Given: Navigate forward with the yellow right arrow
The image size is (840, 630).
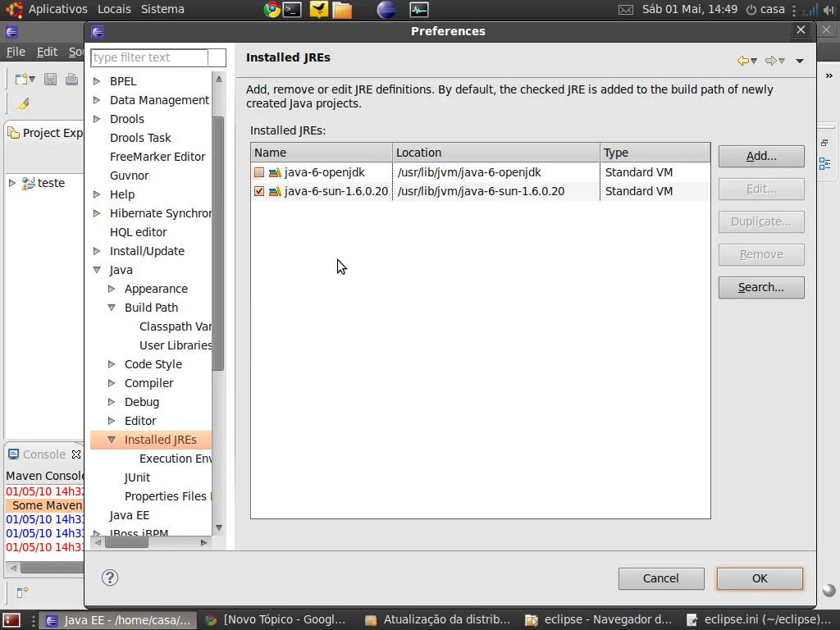Looking at the screenshot, I should [771, 61].
